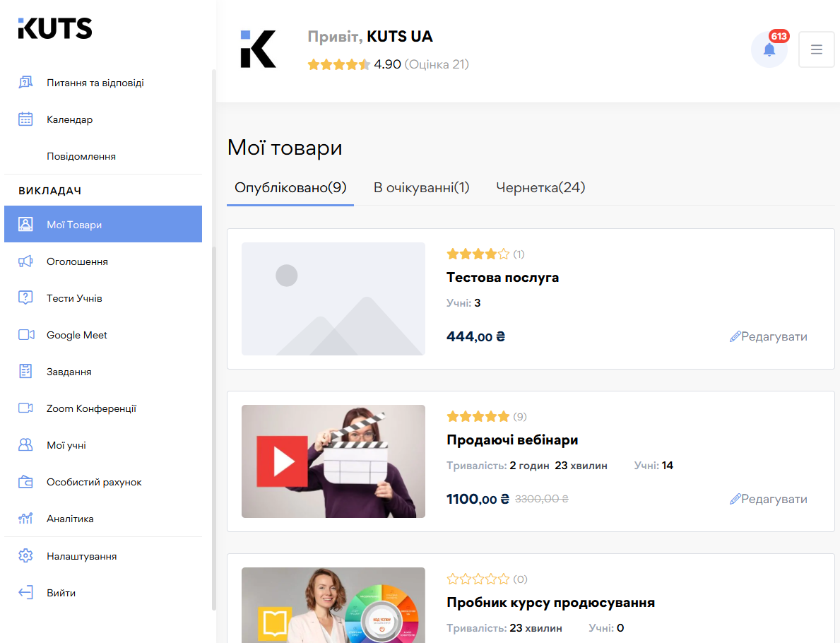Open the Чернетка tab
The height and width of the screenshot is (643, 840).
pyautogui.click(x=540, y=187)
